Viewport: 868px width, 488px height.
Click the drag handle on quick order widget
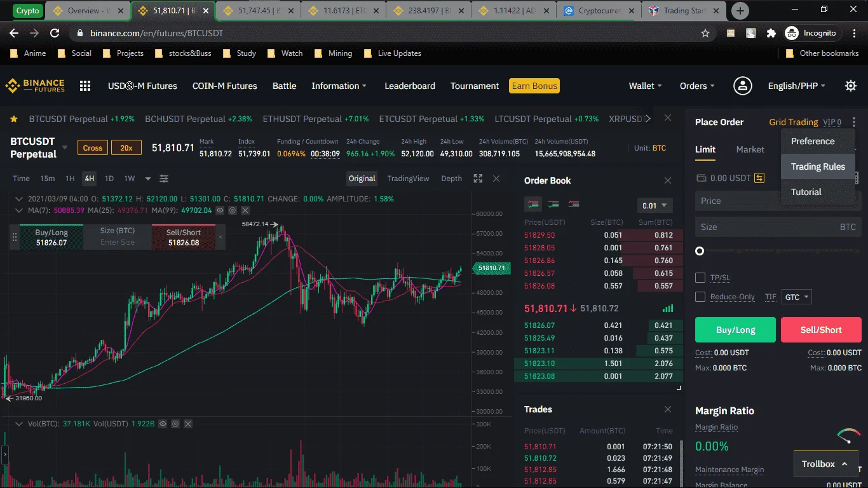[x=14, y=238]
